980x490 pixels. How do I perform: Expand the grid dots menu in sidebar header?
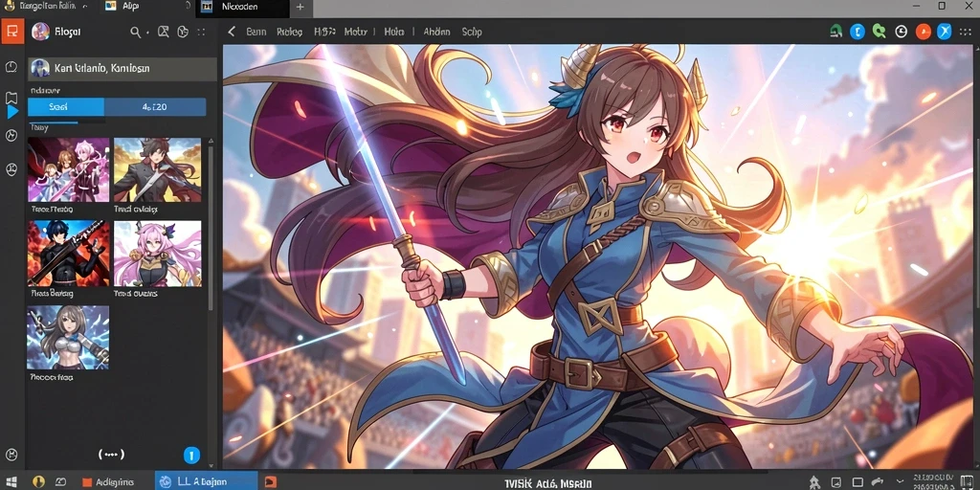point(201,32)
